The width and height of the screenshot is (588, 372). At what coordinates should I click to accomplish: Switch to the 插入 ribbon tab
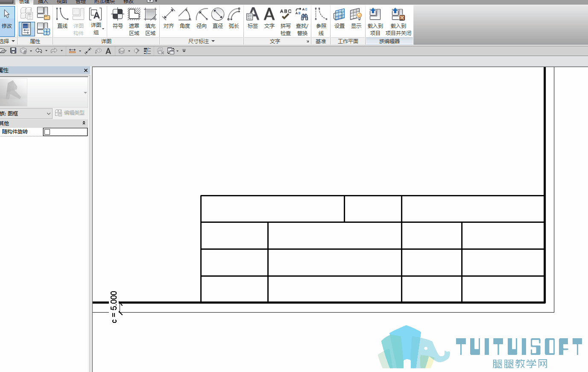(x=43, y=2)
